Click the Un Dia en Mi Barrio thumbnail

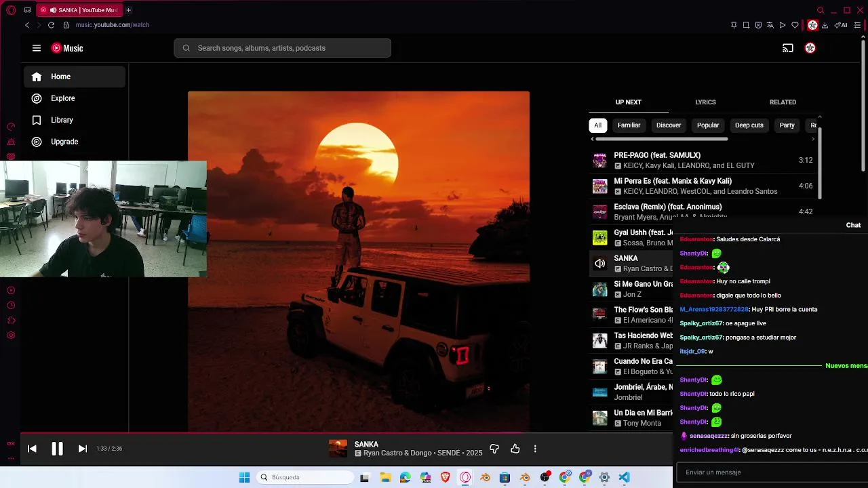(x=599, y=418)
